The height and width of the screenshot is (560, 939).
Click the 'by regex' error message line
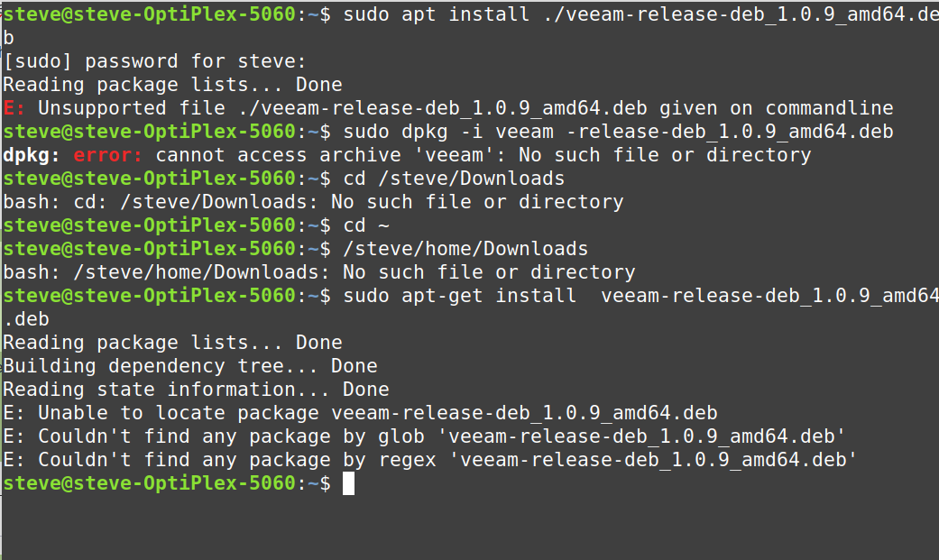[x=429, y=460]
